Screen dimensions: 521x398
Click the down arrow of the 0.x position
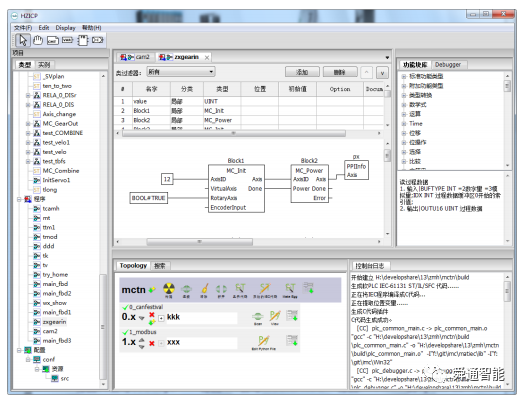[x=141, y=318]
